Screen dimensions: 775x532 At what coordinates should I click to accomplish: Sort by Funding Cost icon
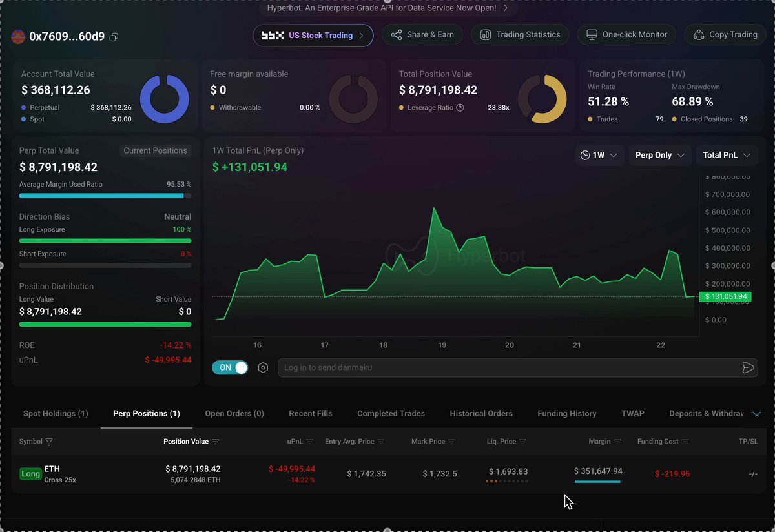tap(685, 442)
